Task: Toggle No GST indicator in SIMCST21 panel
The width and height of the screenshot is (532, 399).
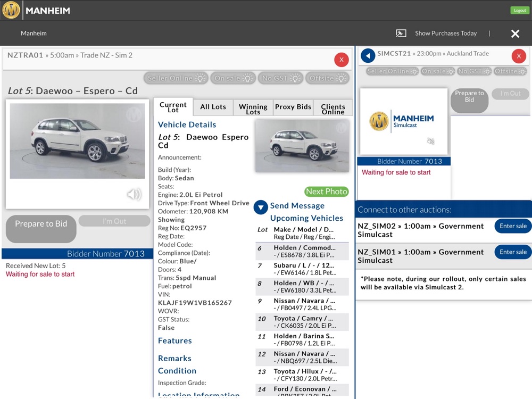Action: coord(474,71)
